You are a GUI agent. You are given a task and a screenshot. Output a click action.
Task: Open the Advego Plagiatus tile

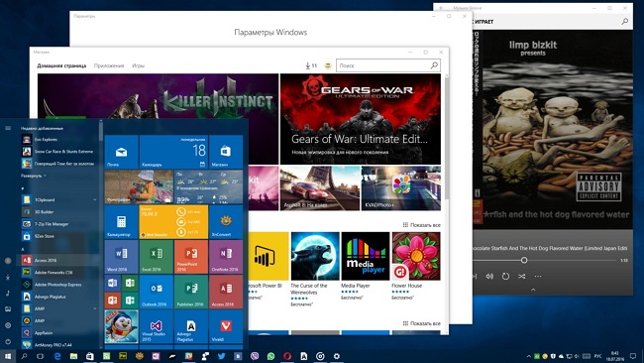[191, 326]
